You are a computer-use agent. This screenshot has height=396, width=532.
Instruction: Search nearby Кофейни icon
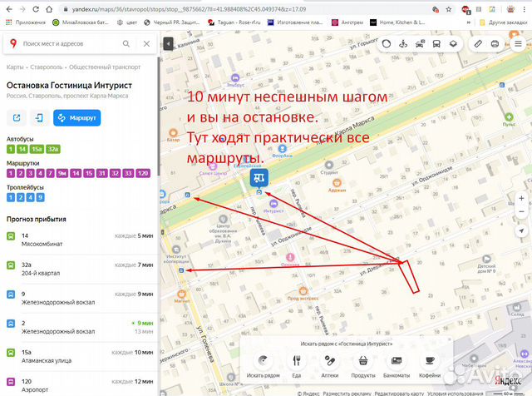pos(430,360)
